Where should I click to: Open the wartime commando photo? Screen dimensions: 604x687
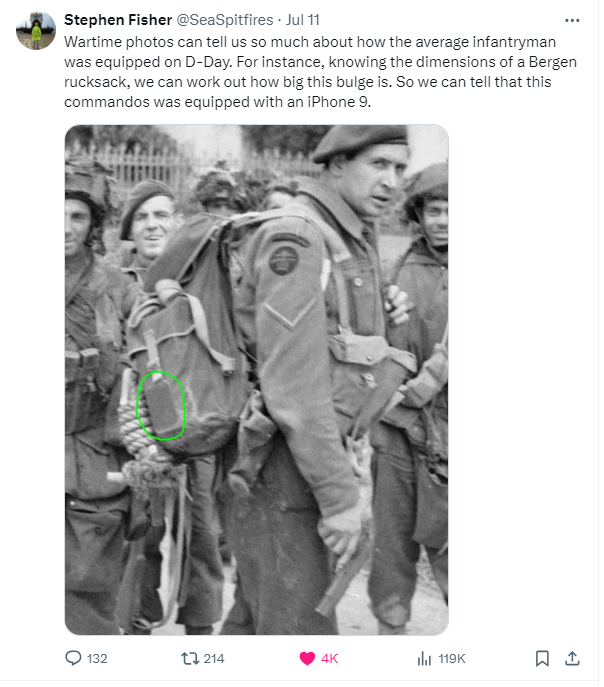click(x=257, y=379)
